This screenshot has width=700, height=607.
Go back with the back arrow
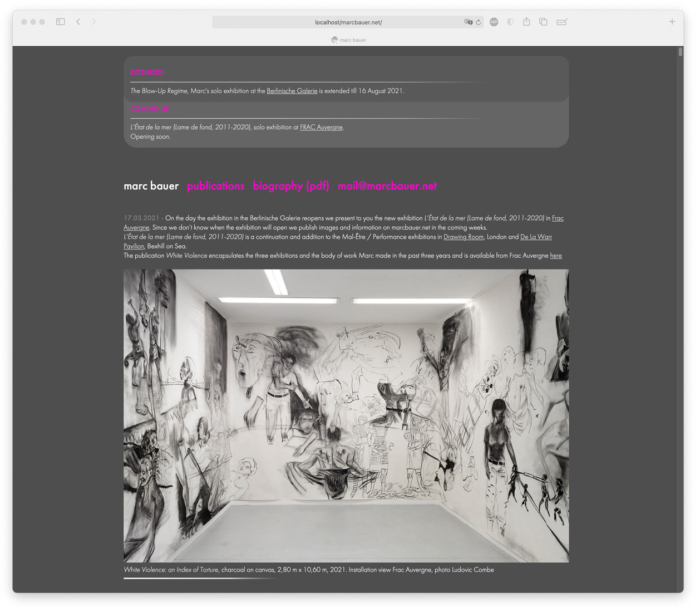[x=78, y=22]
